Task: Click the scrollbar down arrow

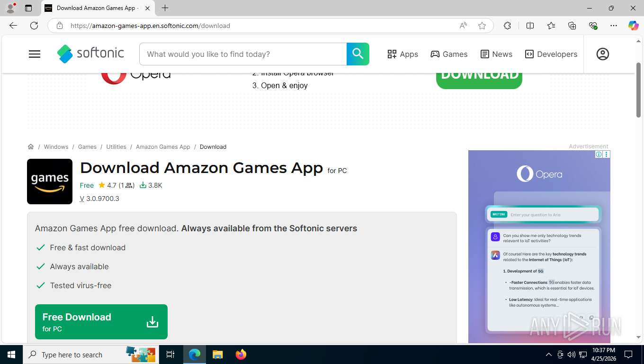Action: tap(638, 337)
